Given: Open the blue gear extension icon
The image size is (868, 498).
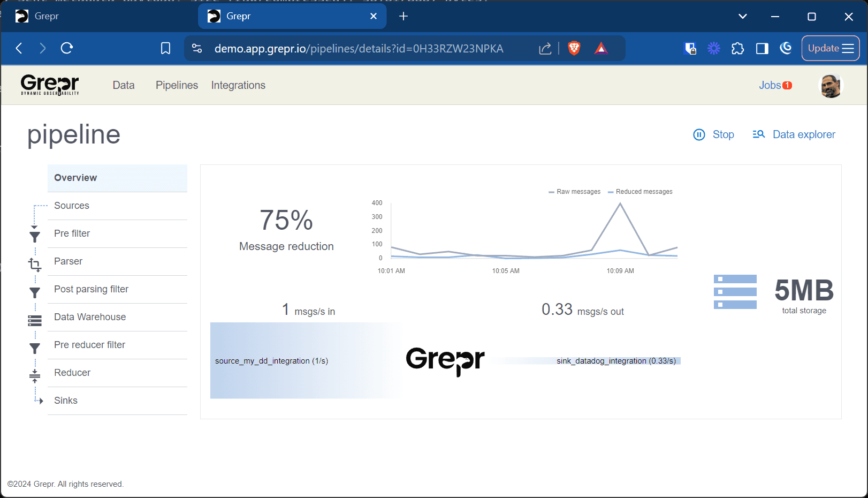Looking at the screenshot, I should point(714,49).
